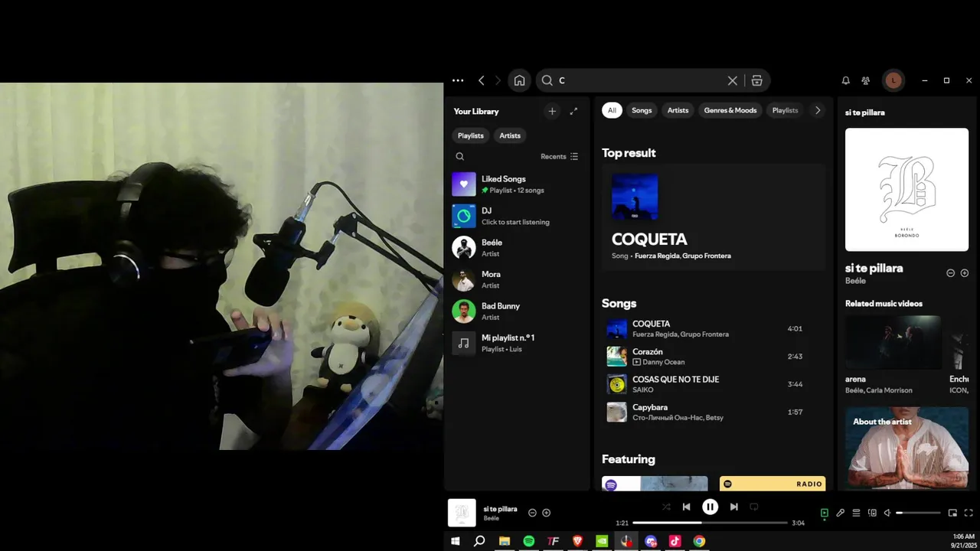This screenshot has height=551, width=980.
Task: Click minus icon in now-playing bar
Action: [533, 513]
